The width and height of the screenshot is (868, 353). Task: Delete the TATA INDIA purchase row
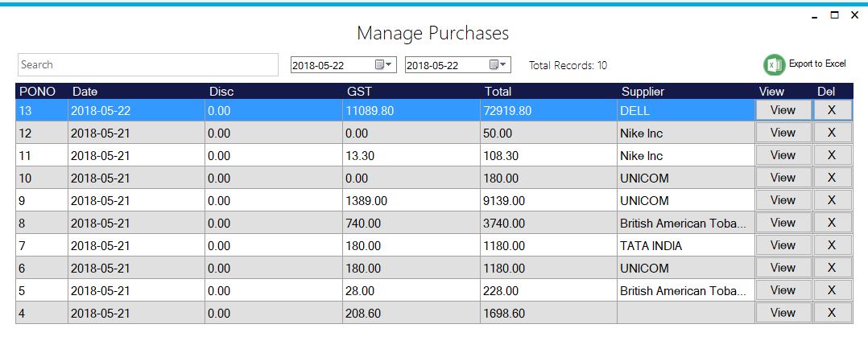click(832, 245)
